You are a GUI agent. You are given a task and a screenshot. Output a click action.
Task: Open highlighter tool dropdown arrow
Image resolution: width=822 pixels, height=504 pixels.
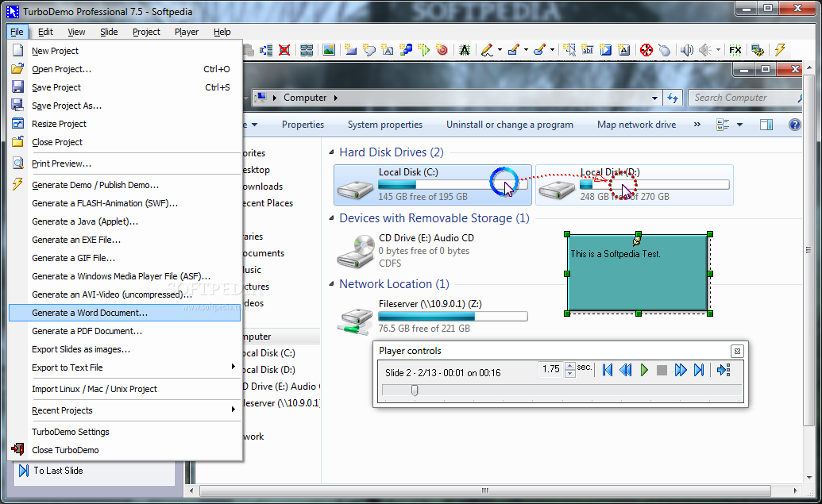[526, 50]
